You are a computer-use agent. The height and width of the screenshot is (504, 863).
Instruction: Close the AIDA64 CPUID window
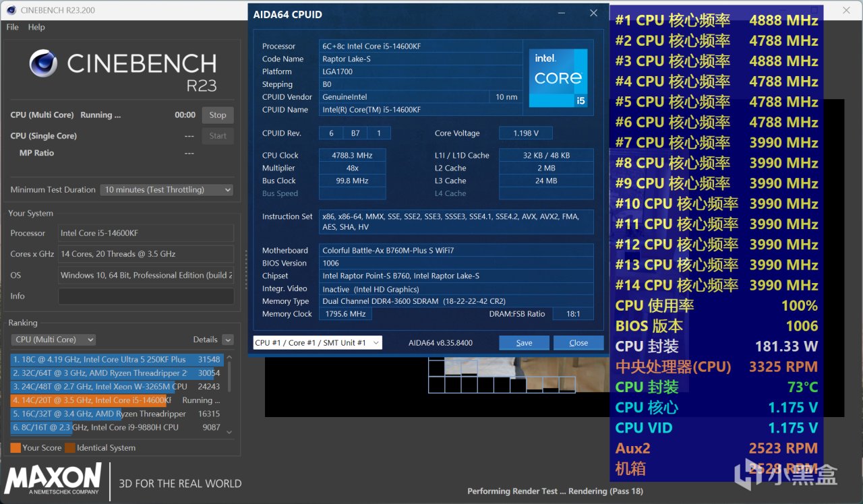coord(593,13)
